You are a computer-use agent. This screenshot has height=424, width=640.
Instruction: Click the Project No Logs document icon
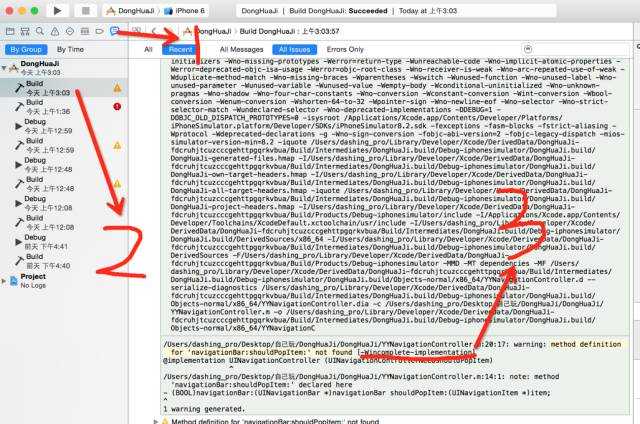coord(14,281)
